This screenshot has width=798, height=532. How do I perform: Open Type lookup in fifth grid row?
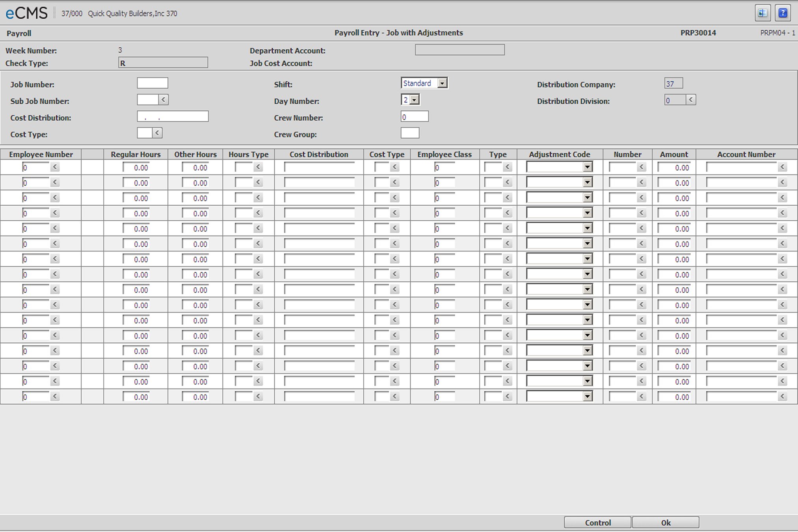(x=508, y=229)
